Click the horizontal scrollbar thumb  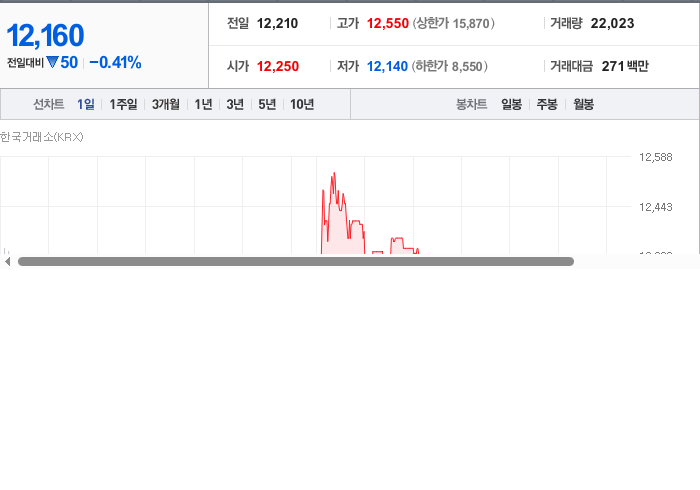pos(296,262)
